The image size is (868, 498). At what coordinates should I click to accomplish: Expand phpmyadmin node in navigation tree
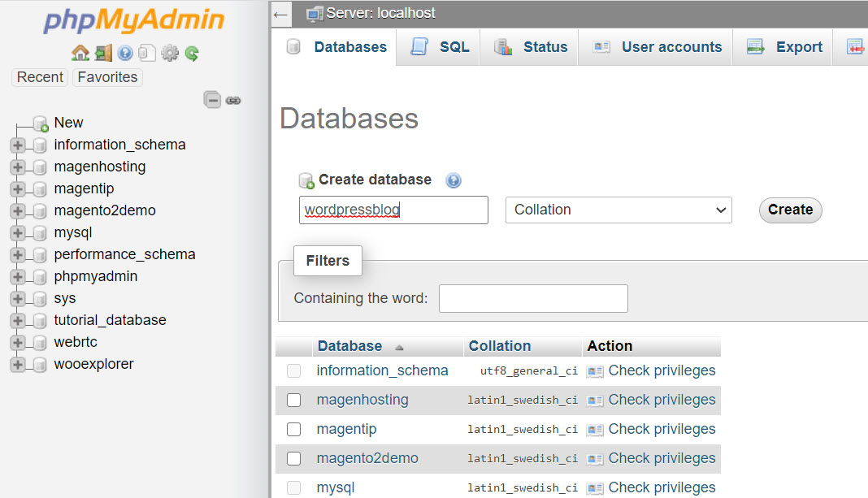18,277
